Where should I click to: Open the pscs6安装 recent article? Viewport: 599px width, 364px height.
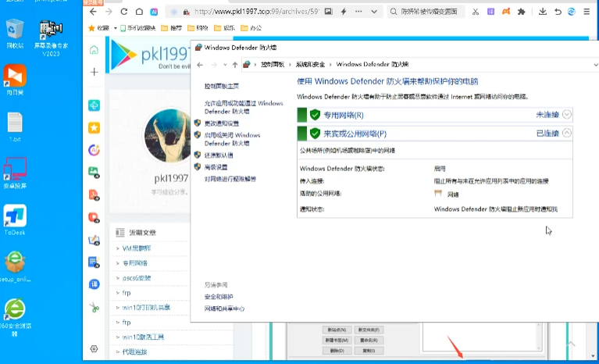pos(137,277)
